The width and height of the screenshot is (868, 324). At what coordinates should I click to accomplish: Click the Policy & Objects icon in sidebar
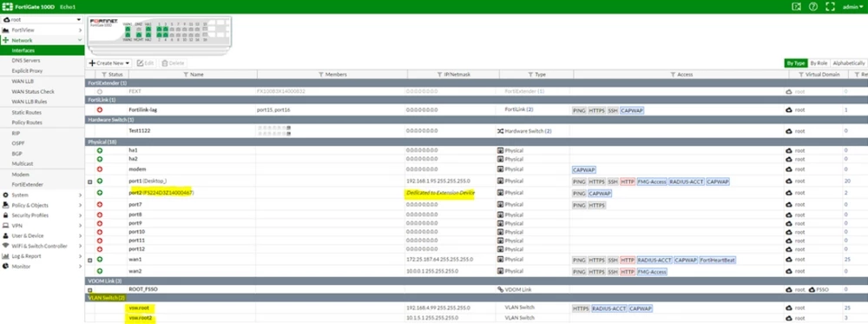(x=6, y=205)
